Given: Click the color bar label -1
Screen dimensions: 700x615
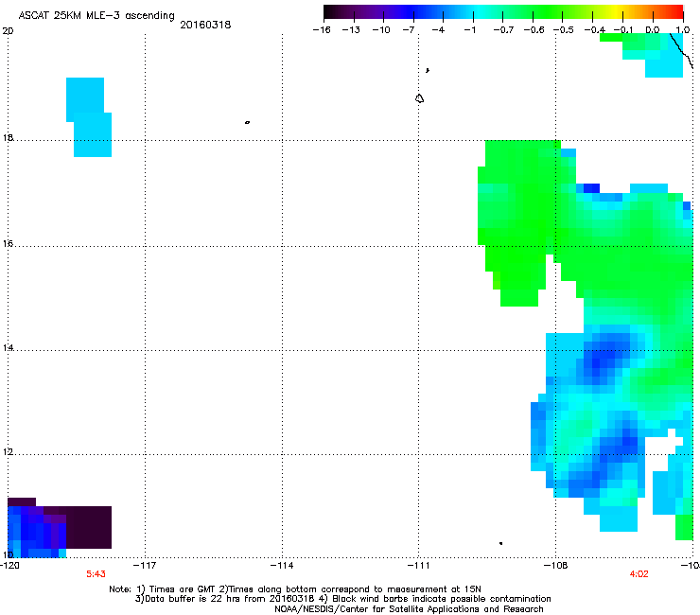Looking at the screenshot, I should click(x=469, y=30).
